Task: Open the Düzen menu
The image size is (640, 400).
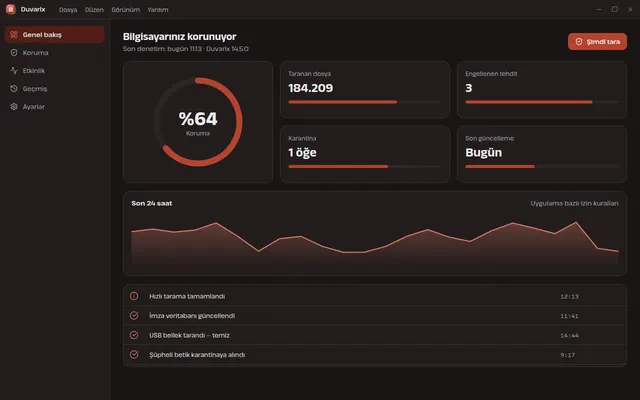Action: [94, 9]
